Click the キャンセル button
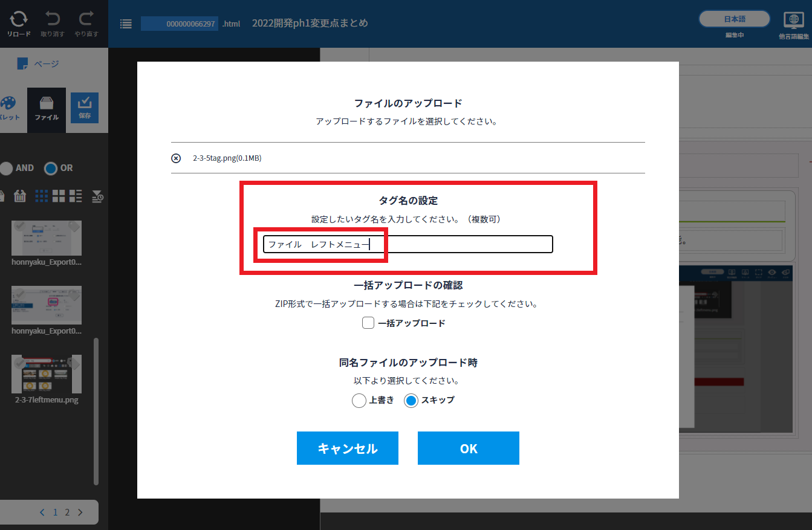 pos(347,448)
